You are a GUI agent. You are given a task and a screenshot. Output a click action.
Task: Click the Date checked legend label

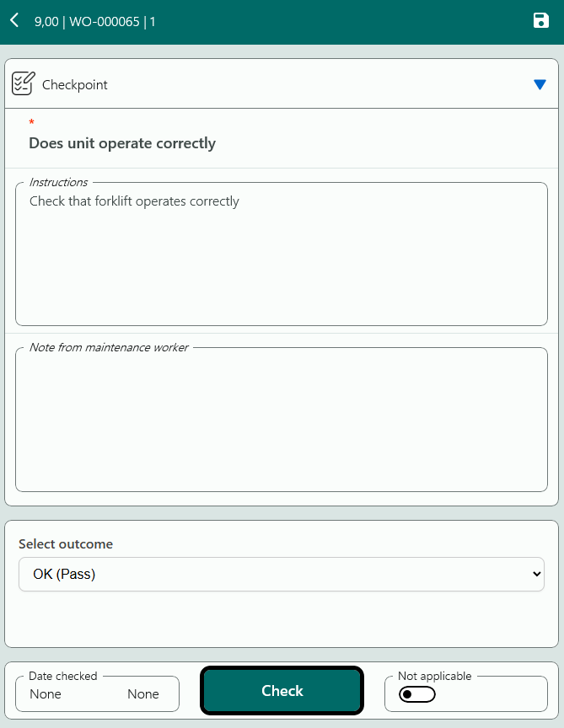point(63,676)
